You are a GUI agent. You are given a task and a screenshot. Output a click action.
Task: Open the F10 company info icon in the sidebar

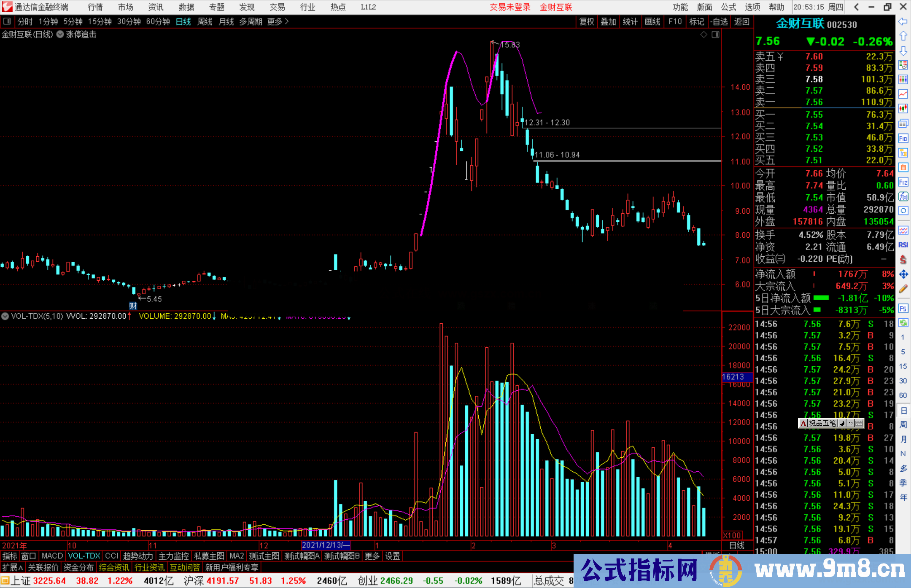pyautogui.click(x=903, y=138)
